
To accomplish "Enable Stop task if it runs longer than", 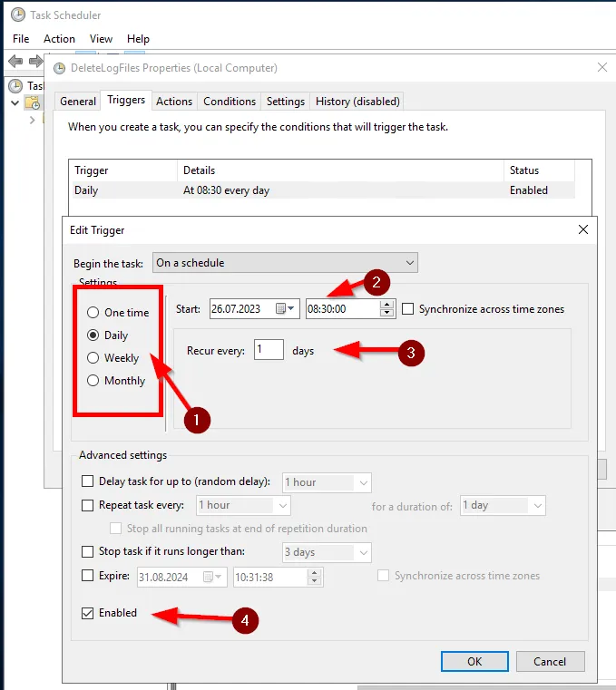I will 88,551.
